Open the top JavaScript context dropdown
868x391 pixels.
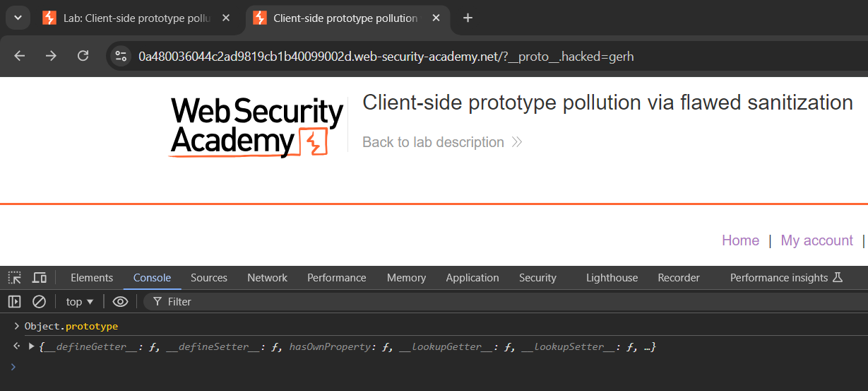(80, 302)
